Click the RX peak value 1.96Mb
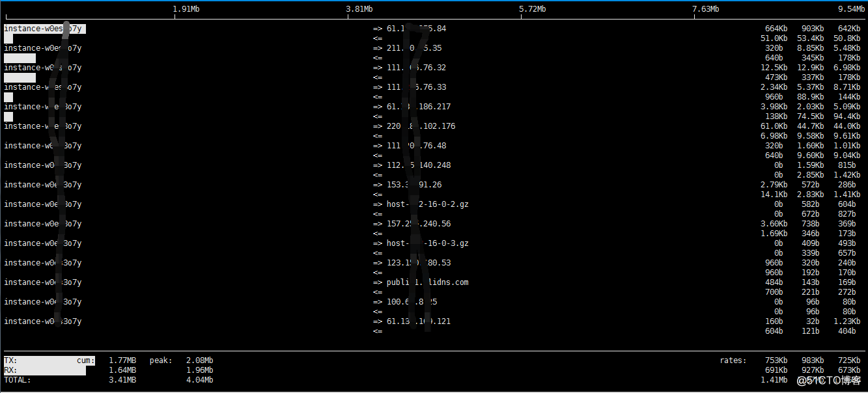The width and height of the screenshot is (868, 393). 200,370
